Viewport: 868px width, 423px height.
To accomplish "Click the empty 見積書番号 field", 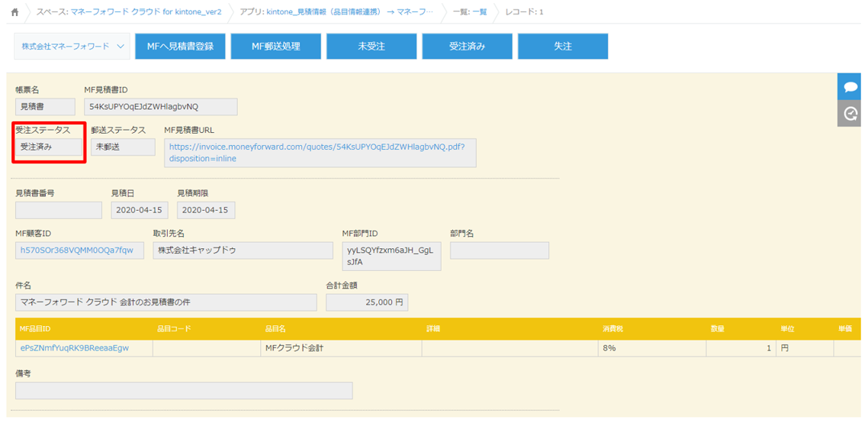I will [59, 210].
